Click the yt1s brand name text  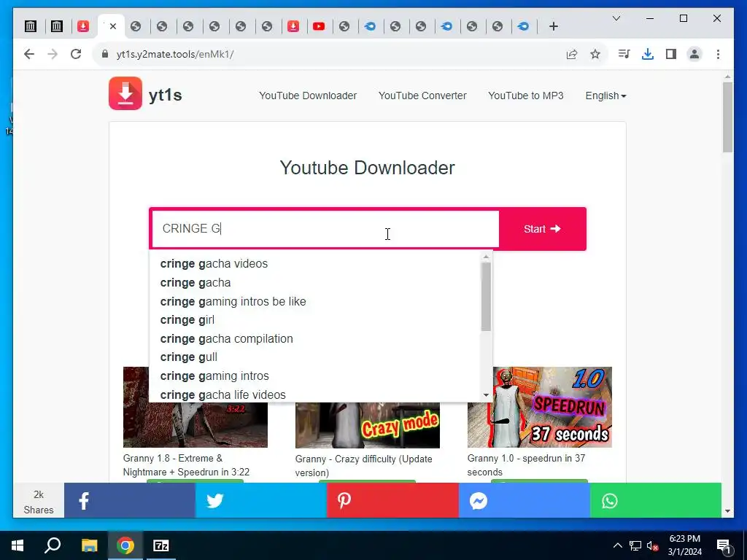point(166,96)
